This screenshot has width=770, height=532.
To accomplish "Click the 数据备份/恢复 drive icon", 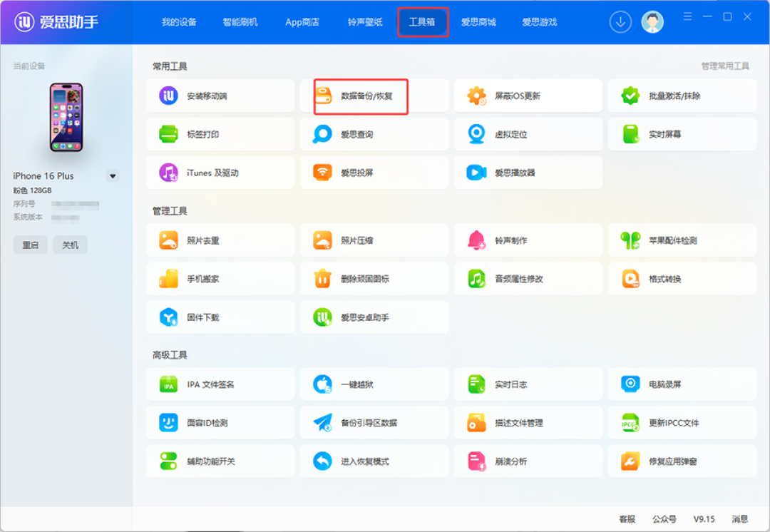I will 323,96.
